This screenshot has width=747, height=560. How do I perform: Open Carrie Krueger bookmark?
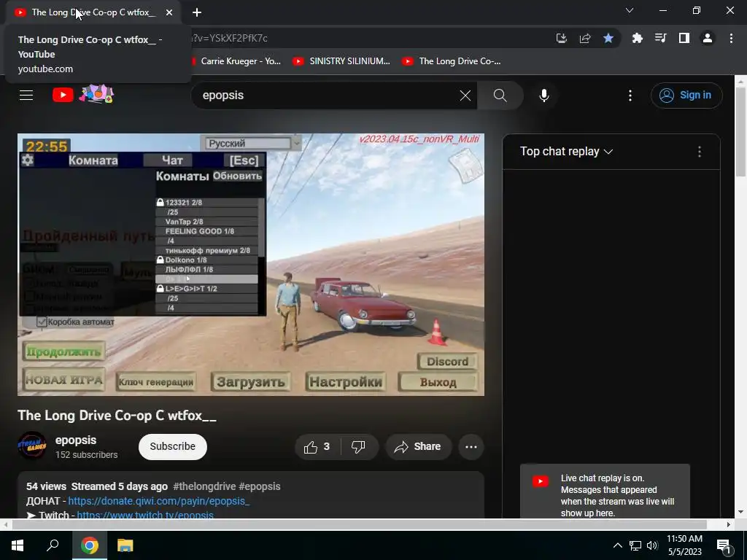(x=236, y=61)
